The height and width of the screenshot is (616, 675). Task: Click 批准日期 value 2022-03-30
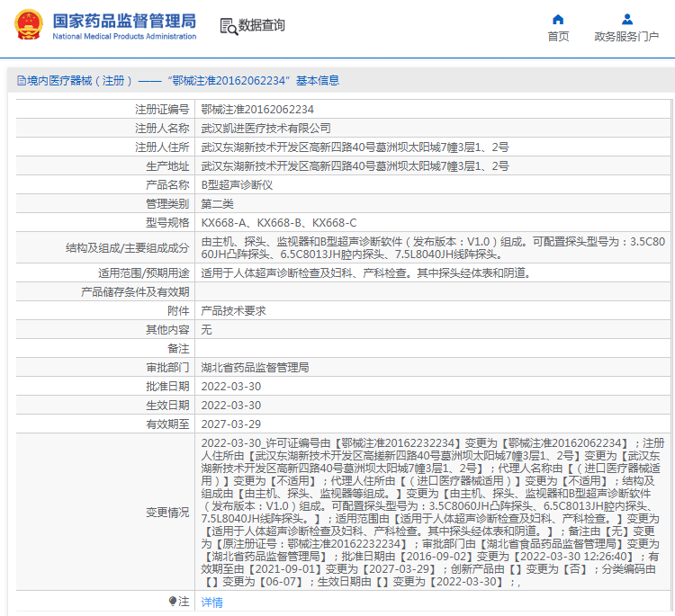(231, 387)
